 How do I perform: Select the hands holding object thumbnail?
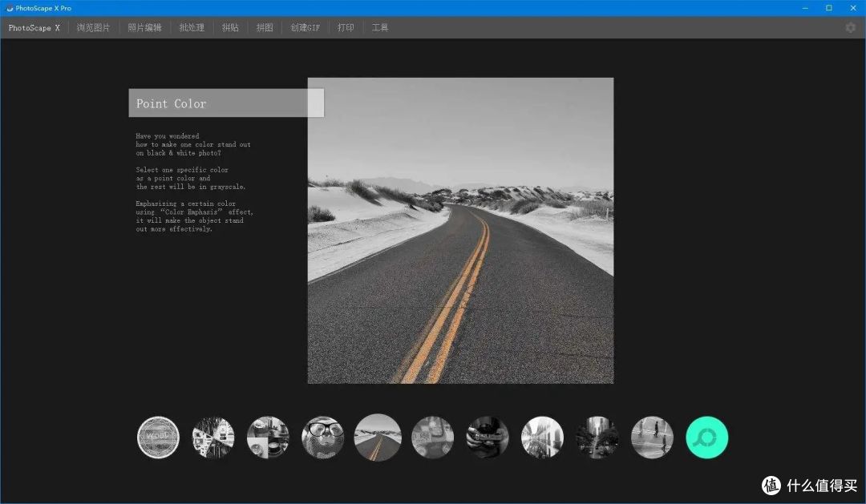(x=488, y=437)
